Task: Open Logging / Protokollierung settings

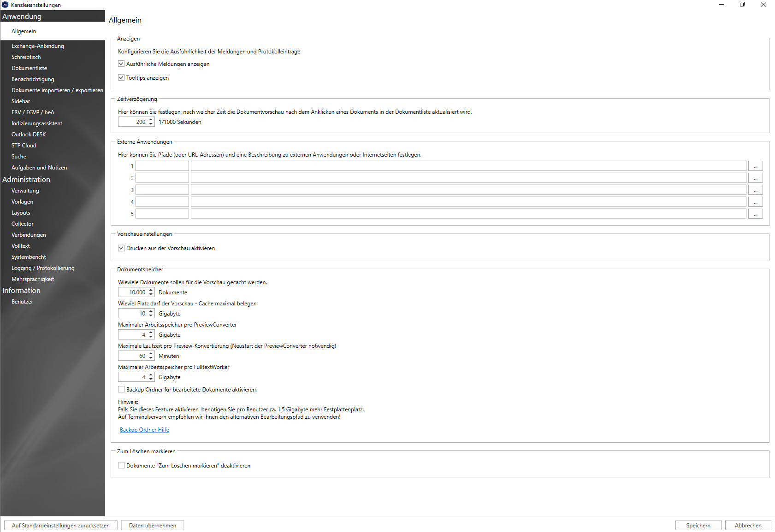Action: pos(42,268)
